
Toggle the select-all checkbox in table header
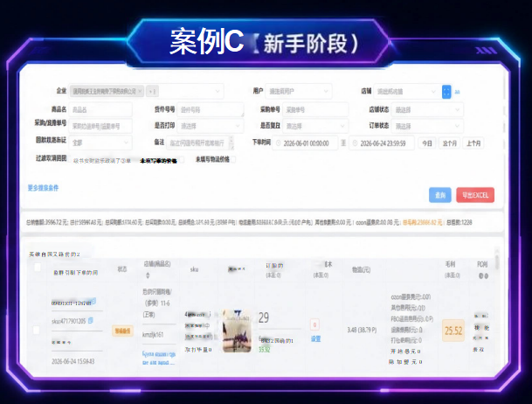pos(38,268)
